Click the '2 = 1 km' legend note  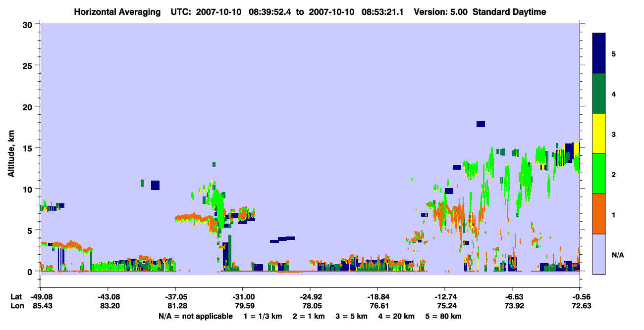309,316
